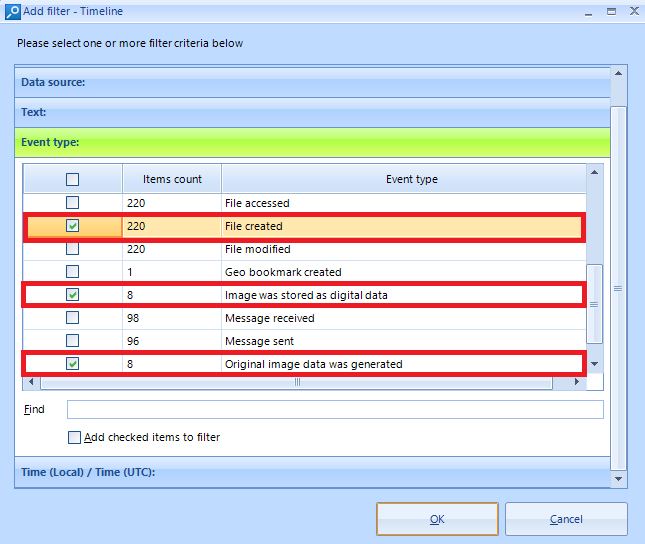Viewport: 645px width, 544px height.
Task: Enable Add checked items to filter
Action: (x=74, y=437)
